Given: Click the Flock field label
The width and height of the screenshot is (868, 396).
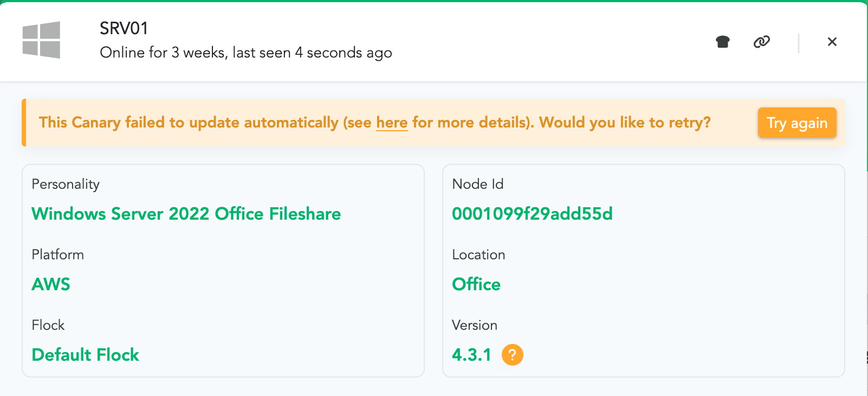Looking at the screenshot, I should (x=48, y=325).
